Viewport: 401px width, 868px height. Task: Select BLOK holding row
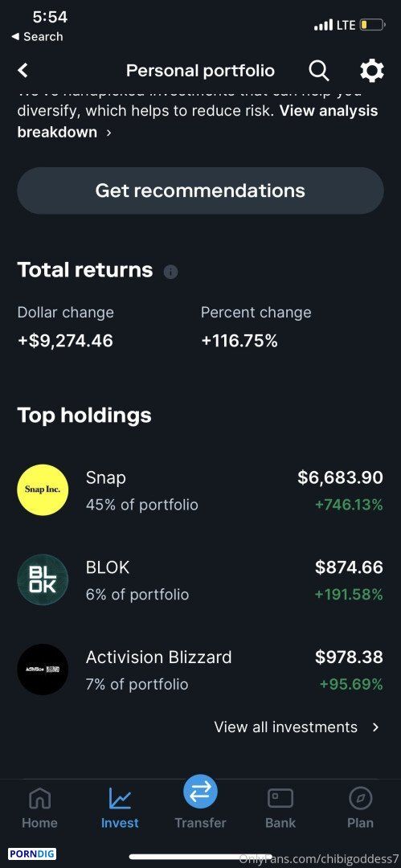coord(201,579)
